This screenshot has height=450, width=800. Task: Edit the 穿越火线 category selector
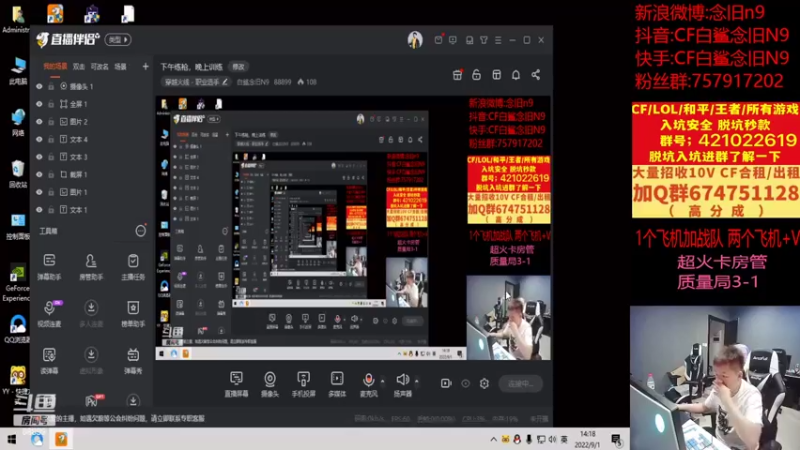(196, 82)
